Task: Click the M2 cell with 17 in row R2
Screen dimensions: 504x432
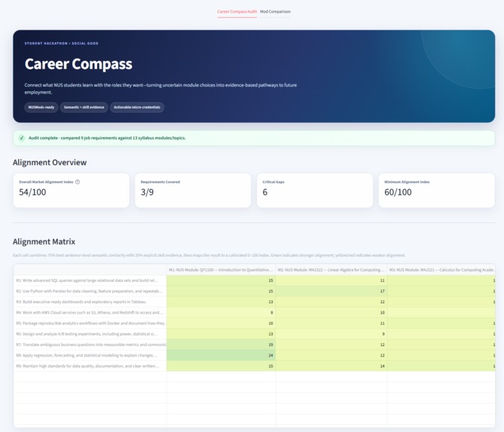Action: [x=331, y=291]
